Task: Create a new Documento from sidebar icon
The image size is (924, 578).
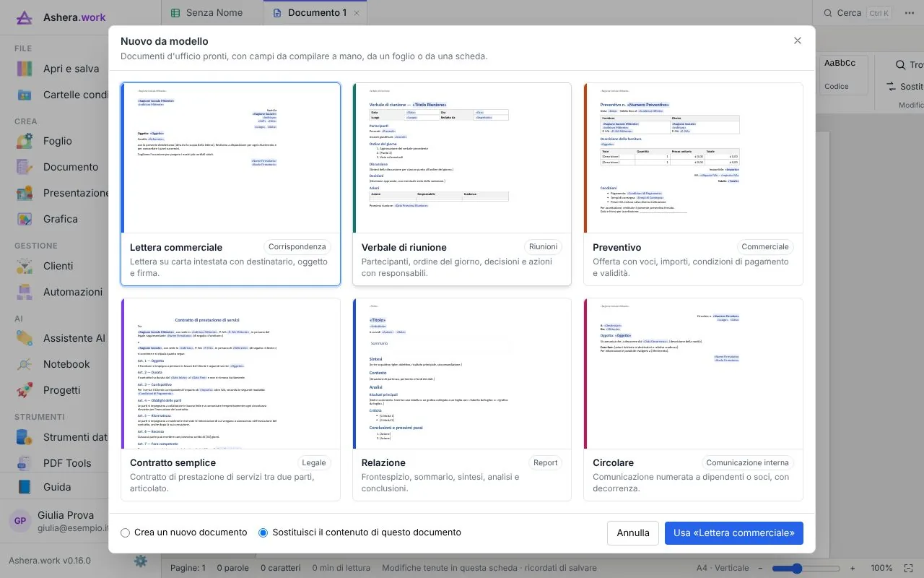Action: (25, 167)
